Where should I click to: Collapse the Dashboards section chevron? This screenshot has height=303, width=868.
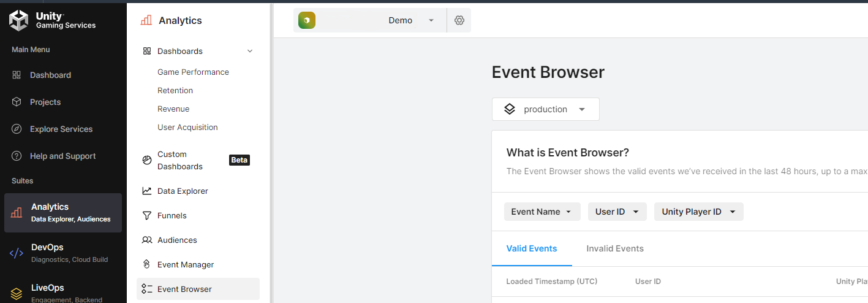pyautogui.click(x=250, y=51)
